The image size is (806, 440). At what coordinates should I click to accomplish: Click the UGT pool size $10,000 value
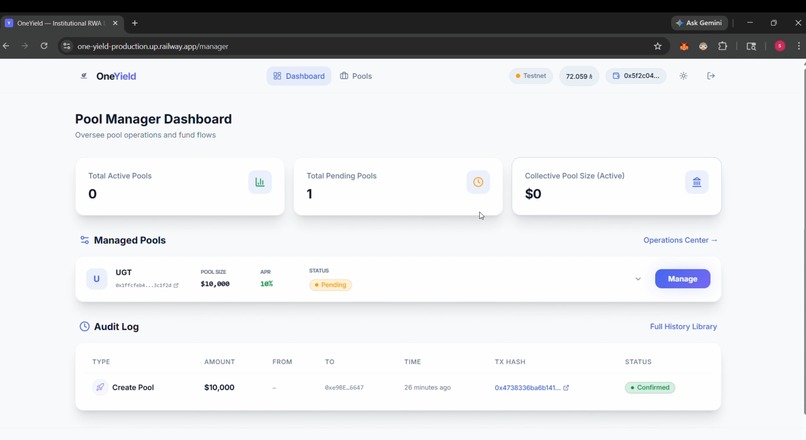click(215, 284)
